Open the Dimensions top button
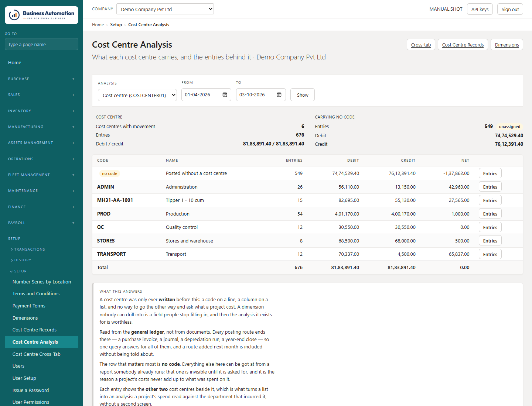532x406 pixels. pyautogui.click(x=507, y=45)
